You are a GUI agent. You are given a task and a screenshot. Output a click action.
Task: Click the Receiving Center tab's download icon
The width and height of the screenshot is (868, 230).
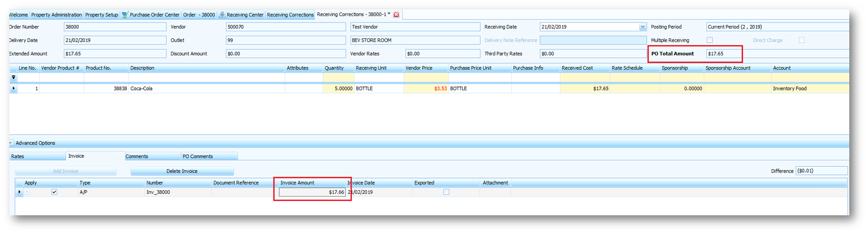[222, 15]
